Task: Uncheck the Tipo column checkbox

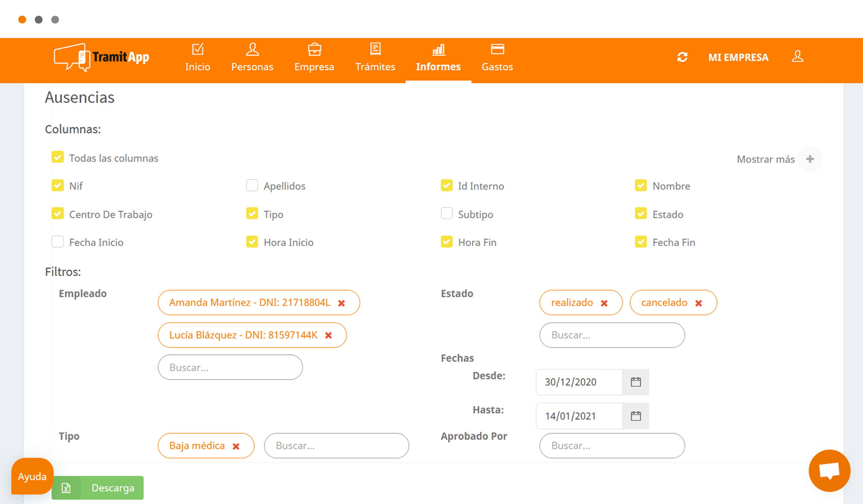Action: pos(252,214)
